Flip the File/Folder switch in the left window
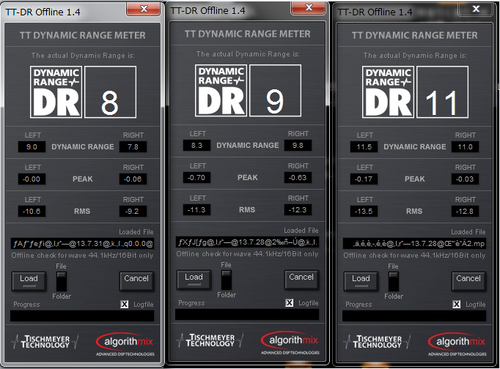Viewport: 500px width, 369px height. coord(61,281)
